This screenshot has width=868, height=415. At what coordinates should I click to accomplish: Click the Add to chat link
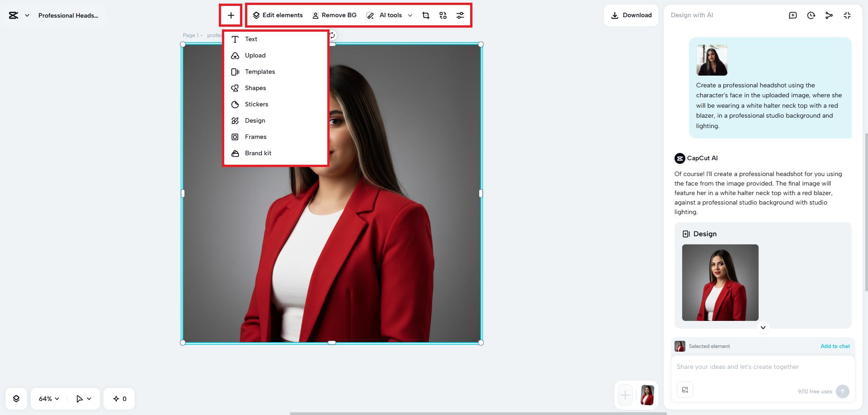[x=835, y=346]
